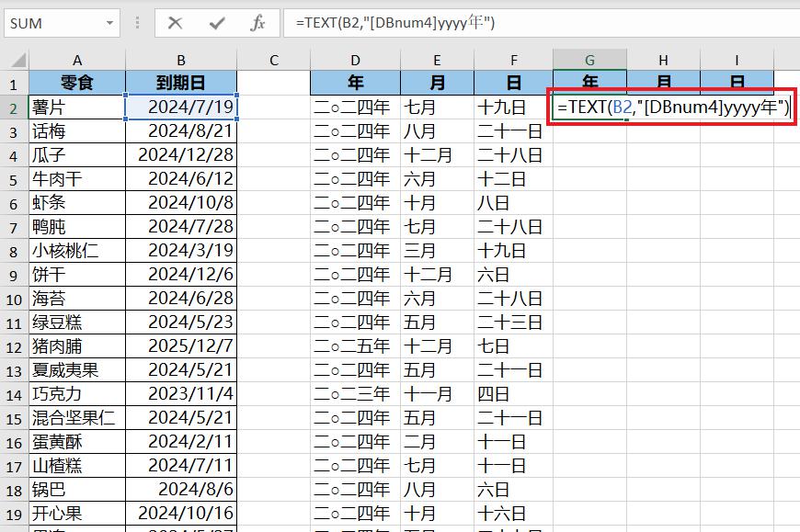This screenshot has width=800, height=532.
Task: Click cell 锅巴
Action: (77, 490)
